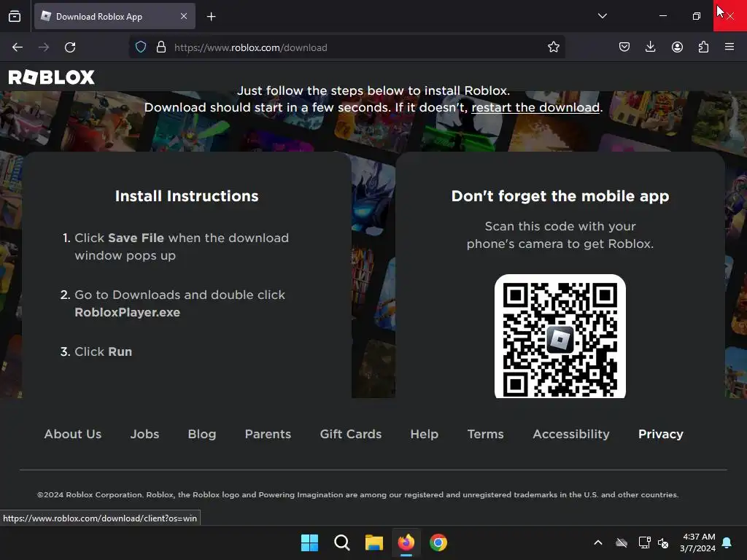747x560 pixels.
Task: Open Accessibility footer link
Action: coord(571,435)
